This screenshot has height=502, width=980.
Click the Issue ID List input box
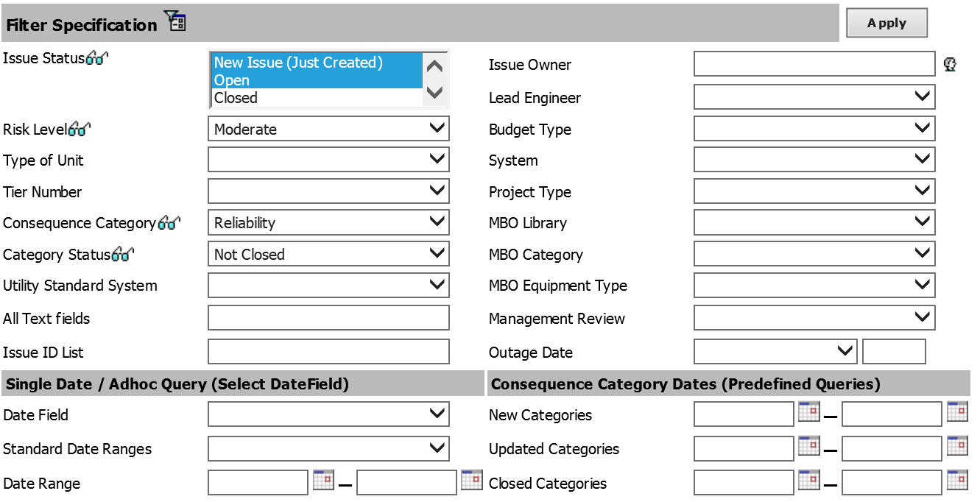pyautogui.click(x=328, y=352)
